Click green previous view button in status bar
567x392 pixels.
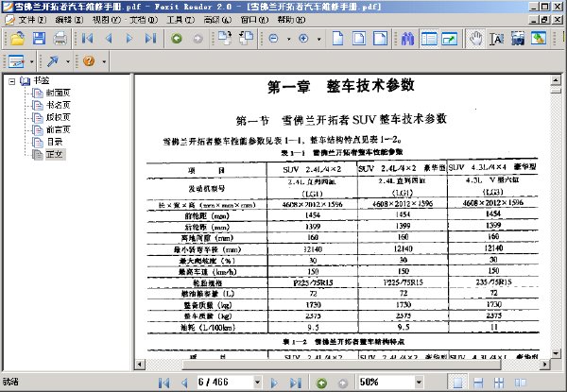point(321,383)
